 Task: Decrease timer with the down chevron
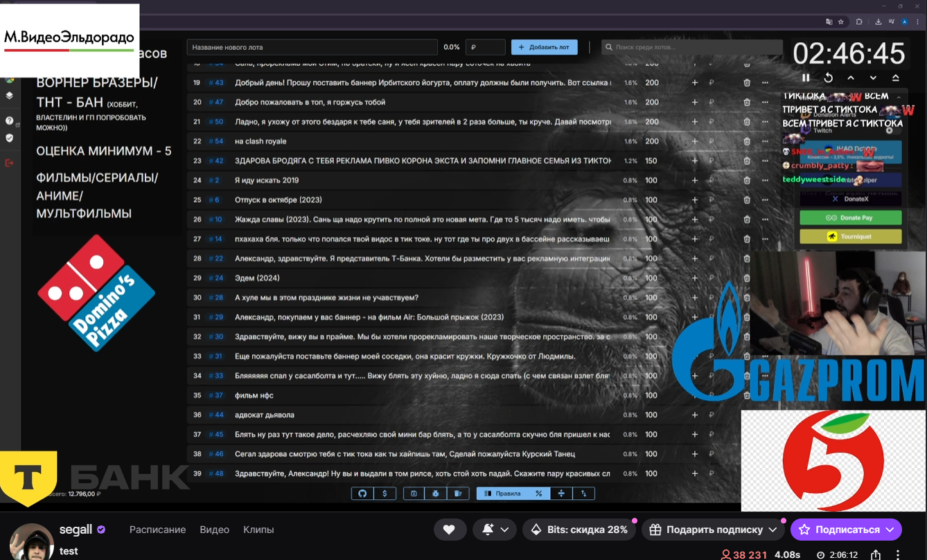(873, 78)
